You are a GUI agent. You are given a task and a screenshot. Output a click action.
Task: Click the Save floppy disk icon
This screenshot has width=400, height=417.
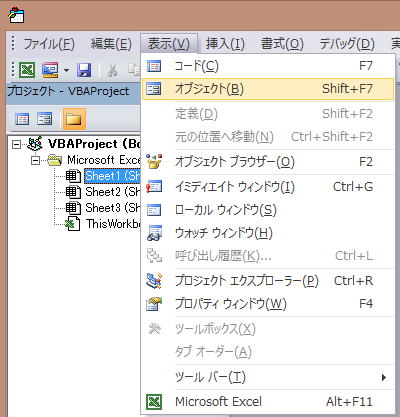point(84,70)
